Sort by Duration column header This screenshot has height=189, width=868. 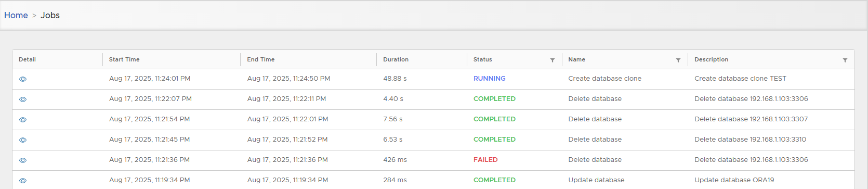396,59
